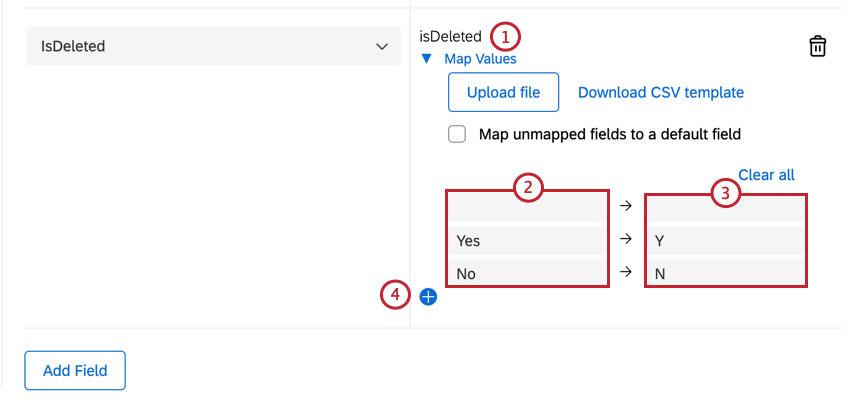Collapse the Map Values section
Viewport: 850px width, 400px height.
(427, 59)
